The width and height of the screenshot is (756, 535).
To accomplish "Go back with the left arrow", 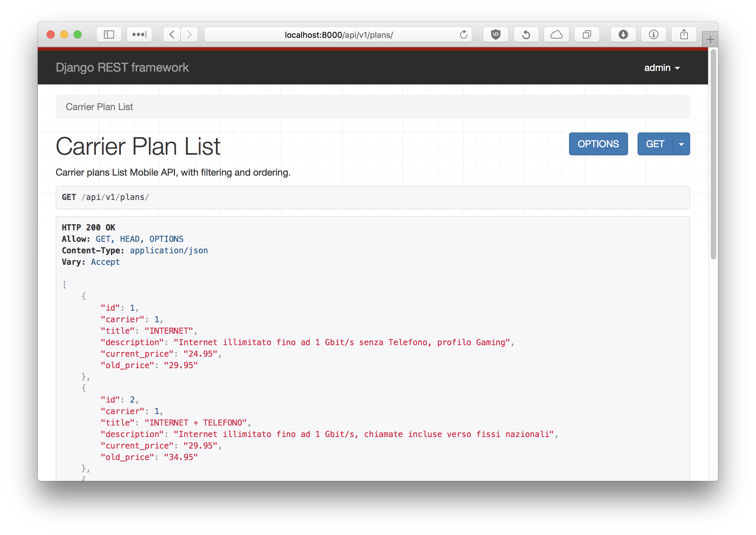I will pyautogui.click(x=172, y=34).
